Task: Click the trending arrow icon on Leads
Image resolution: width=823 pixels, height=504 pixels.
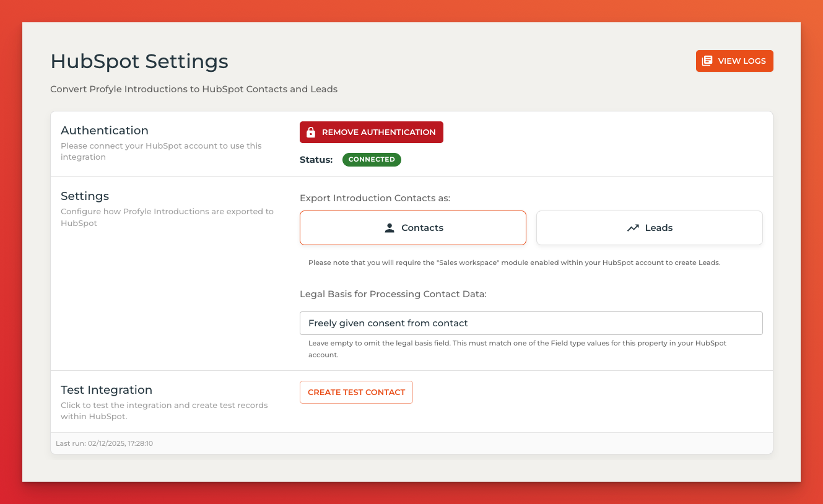Action: pos(633,228)
